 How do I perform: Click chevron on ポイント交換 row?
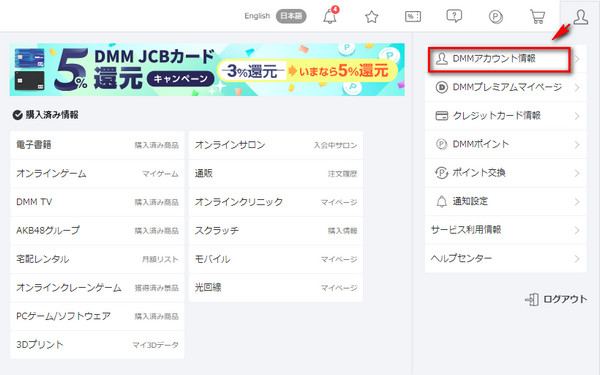tap(577, 173)
